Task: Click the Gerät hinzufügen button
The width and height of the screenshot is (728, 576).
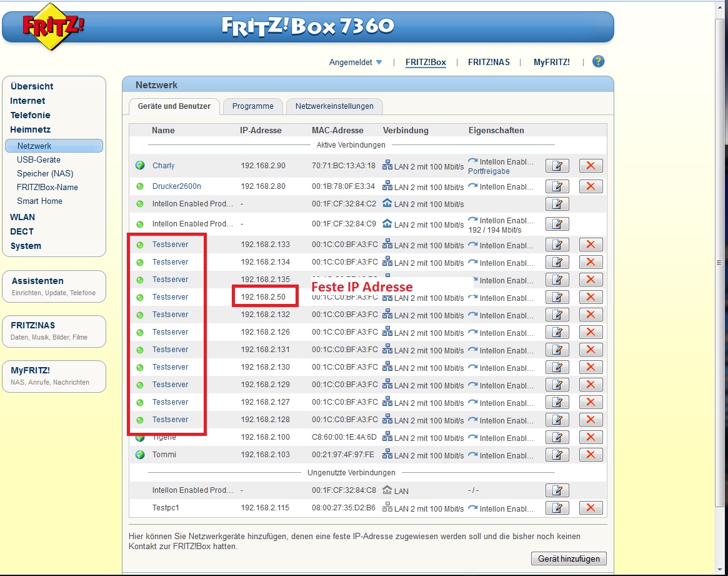Action: 568,558
